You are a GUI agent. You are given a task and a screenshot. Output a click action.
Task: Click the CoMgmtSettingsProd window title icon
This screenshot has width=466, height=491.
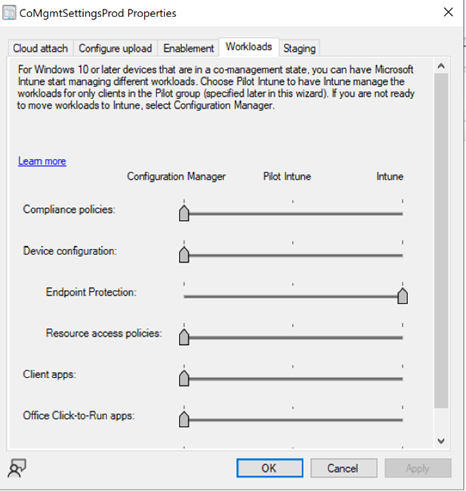tap(9, 13)
